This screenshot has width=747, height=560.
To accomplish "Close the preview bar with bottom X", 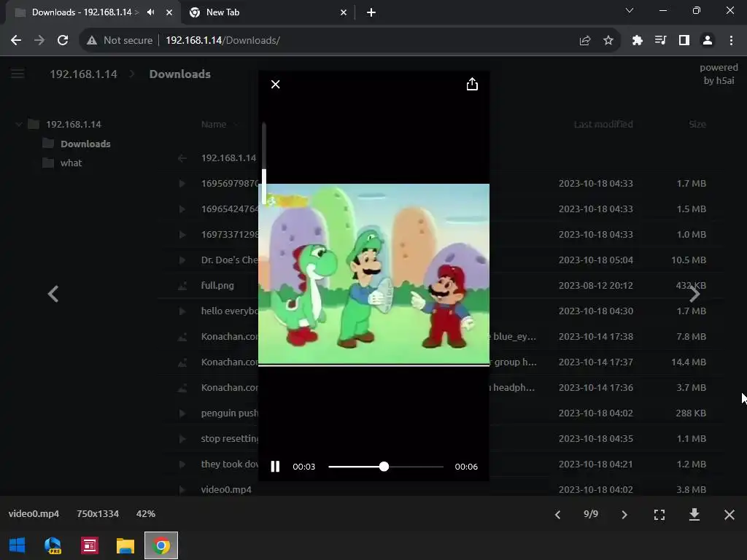I will point(729,514).
